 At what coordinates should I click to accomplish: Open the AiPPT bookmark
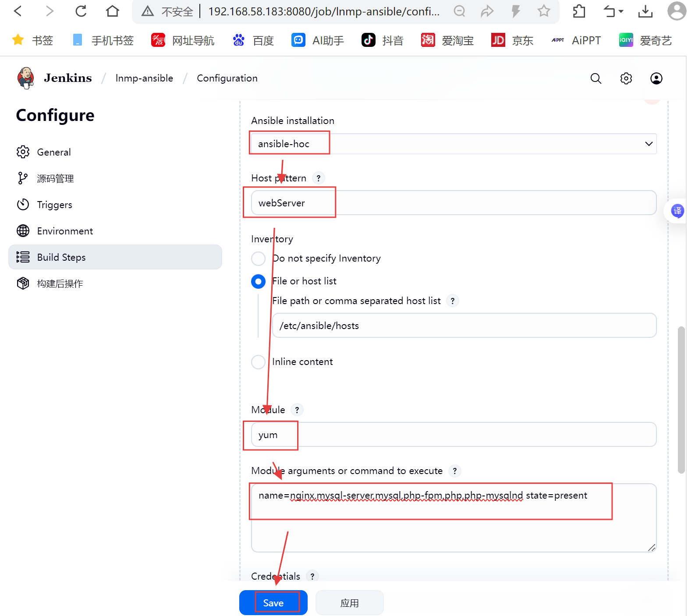click(576, 40)
